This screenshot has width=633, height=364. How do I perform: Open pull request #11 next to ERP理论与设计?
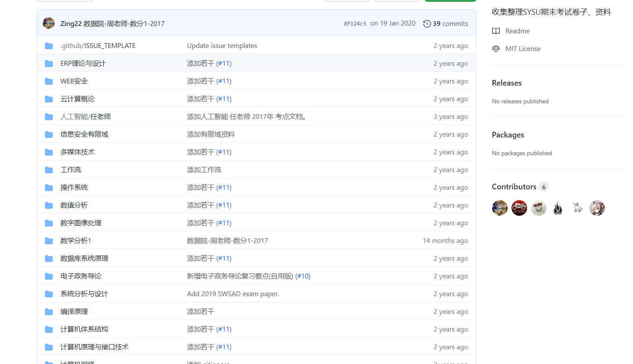pos(224,63)
